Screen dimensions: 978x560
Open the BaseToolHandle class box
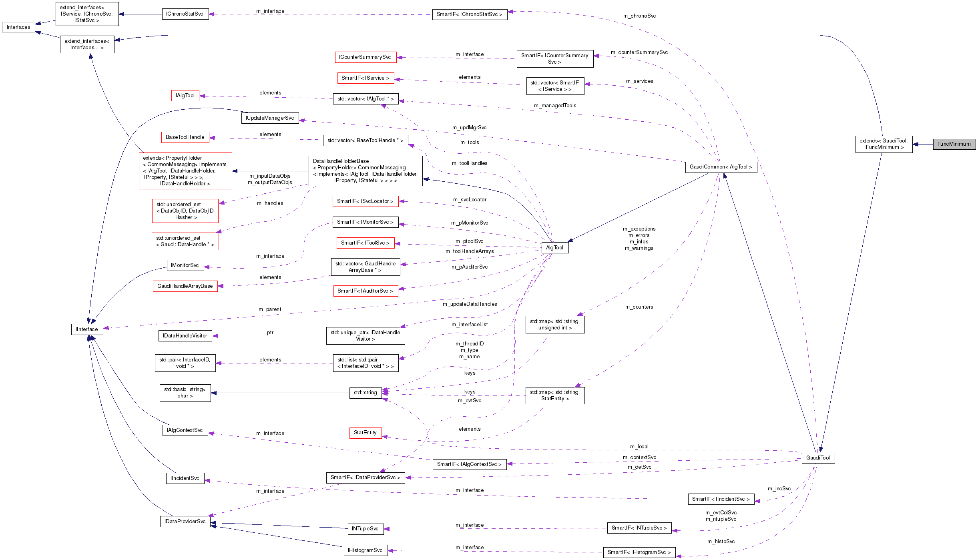(185, 136)
